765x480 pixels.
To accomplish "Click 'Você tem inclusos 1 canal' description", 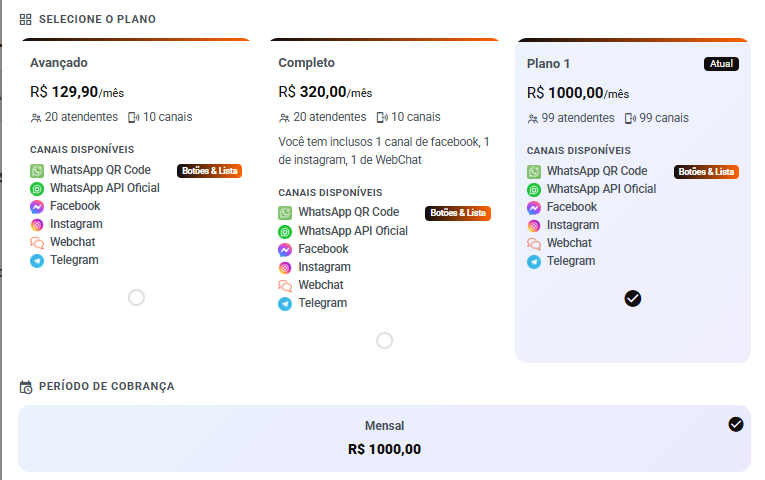I will click(384, 151).
